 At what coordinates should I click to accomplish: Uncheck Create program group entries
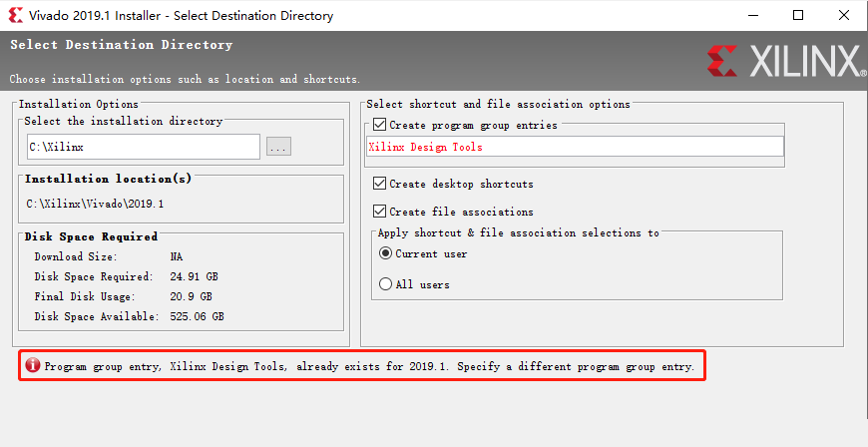379,126
